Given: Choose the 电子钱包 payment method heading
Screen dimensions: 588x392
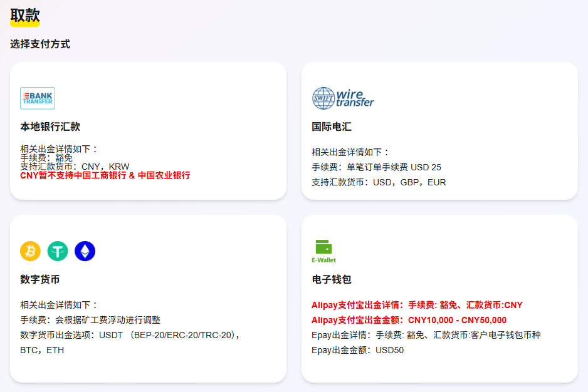Looking at the screenshot, I should pyautogui.click(x=332, y=279).
